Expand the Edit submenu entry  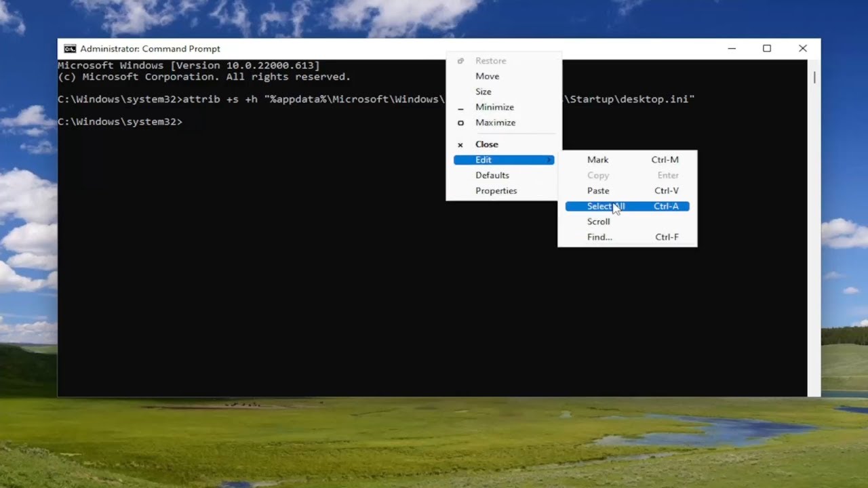[504, 160]
